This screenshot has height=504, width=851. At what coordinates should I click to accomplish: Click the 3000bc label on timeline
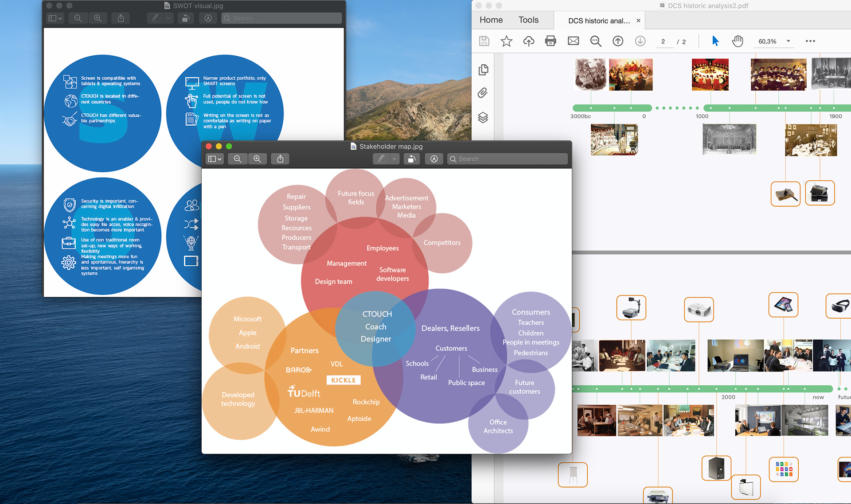[x=580, y=116]
